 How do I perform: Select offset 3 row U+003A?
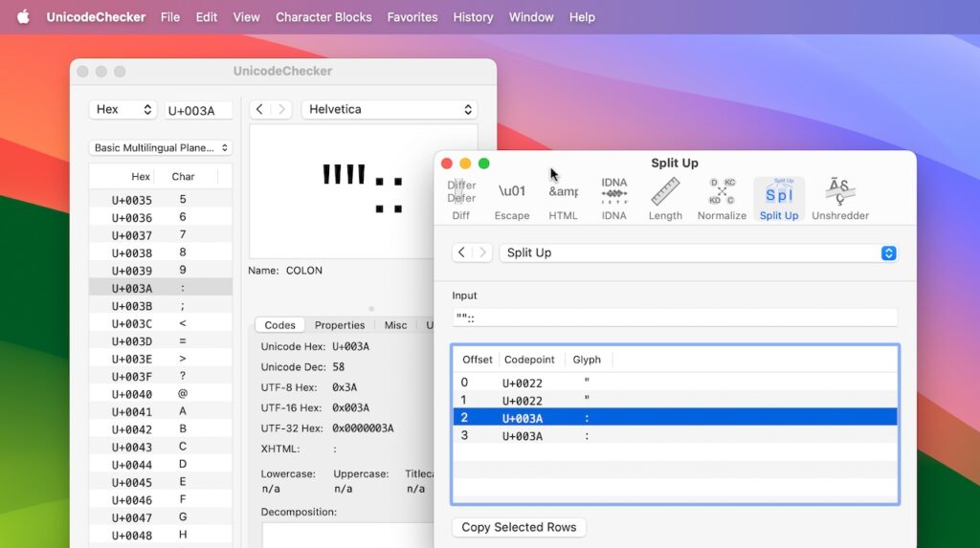pyautogui.click(x=675, y=435)
